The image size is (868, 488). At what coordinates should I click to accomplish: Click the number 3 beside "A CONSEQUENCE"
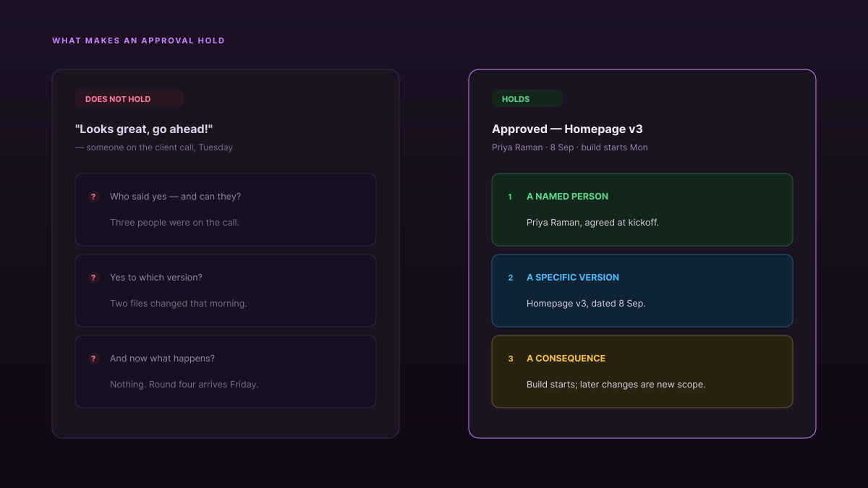click(x=510, y=359)
